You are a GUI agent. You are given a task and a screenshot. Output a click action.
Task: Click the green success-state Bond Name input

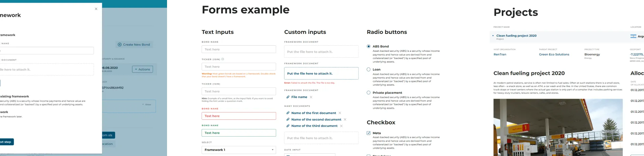point(239,133)
